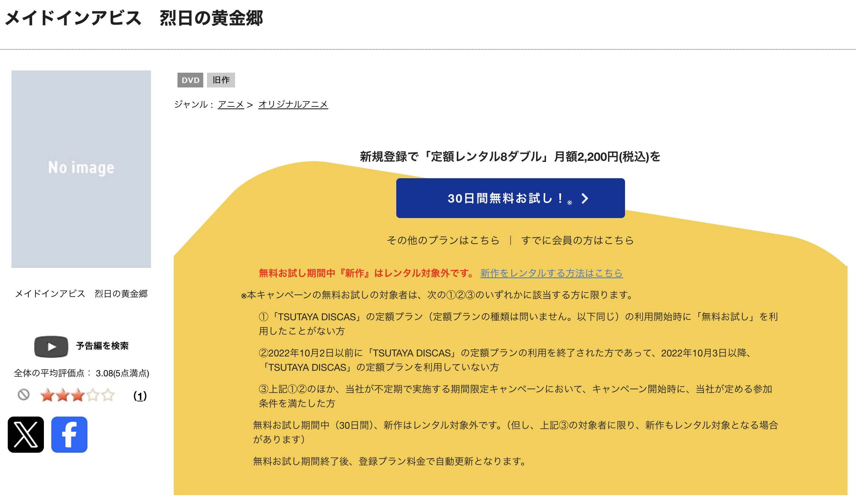The width and height of the screenshot is (856, 504).
Task: Click the no-rating circle-slash icon
Action: (x=24, y=395)
